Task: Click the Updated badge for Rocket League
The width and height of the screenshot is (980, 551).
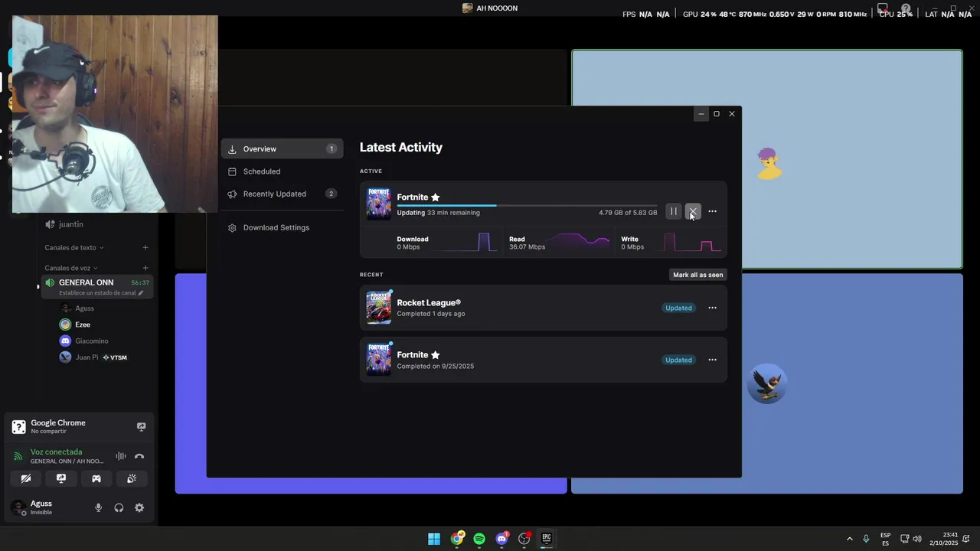Action: point(678,308)
